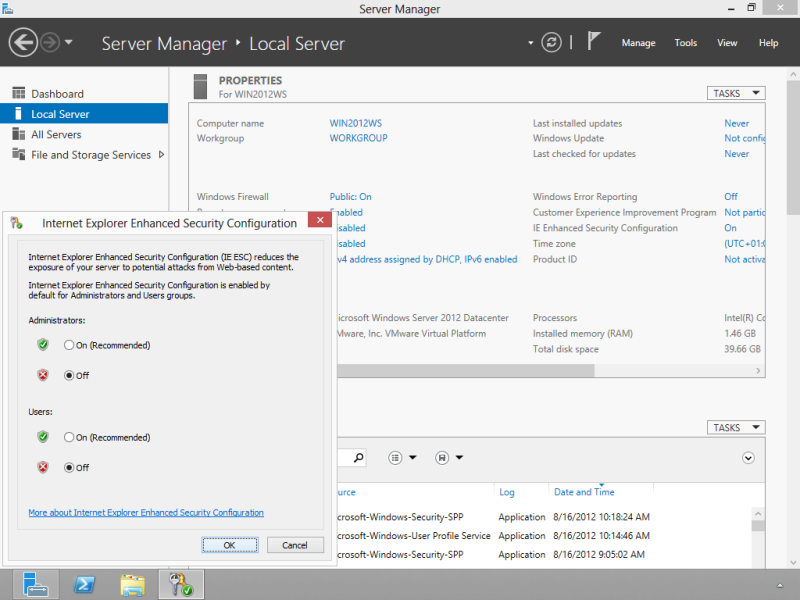Click the main vertical scrollbar thumb

click(x=793, y=147)
